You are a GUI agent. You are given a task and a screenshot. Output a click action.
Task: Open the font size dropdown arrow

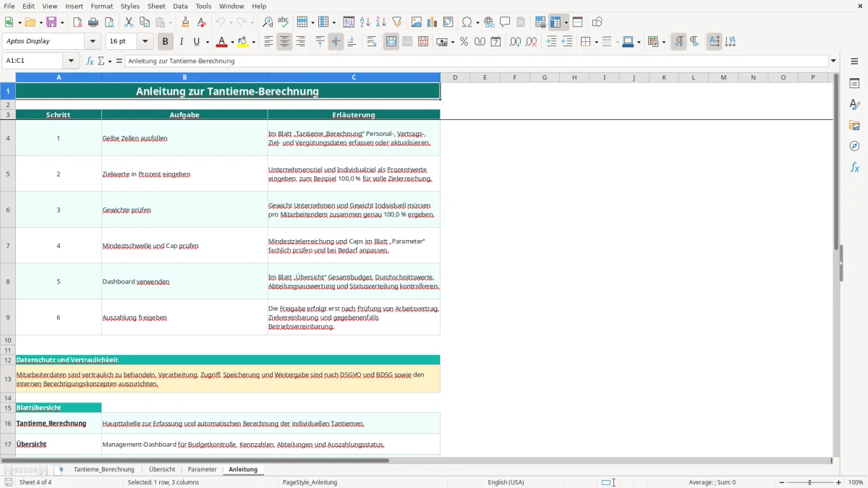(145, 42)
